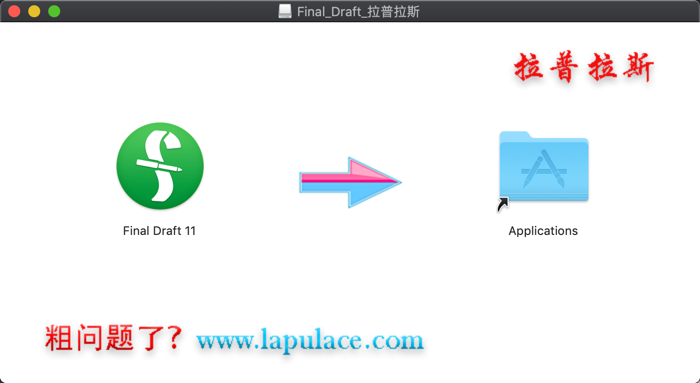This screenshot has height=383, width=700.
Task: Click the Applications folder icon
Action: (543, 167)
